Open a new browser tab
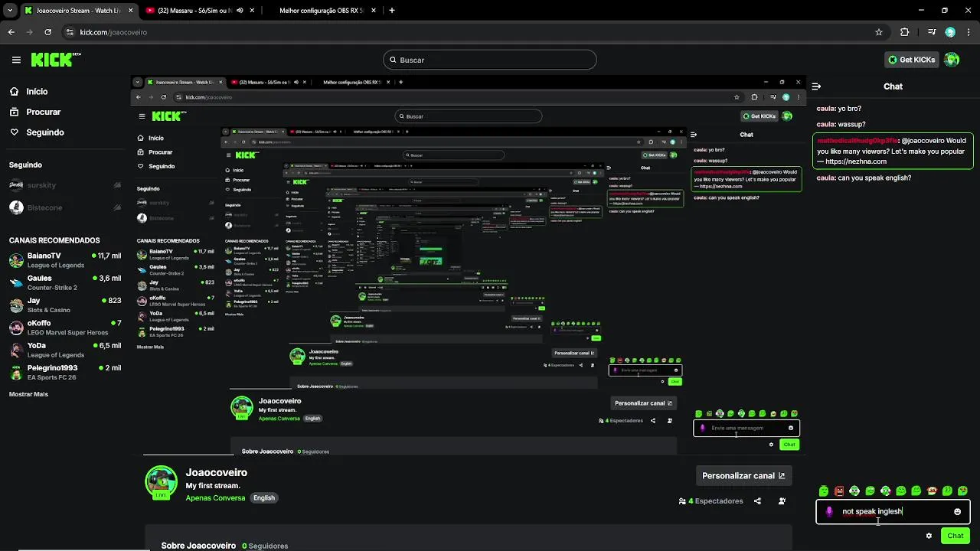The image size is (980, 551). [x=392, y=11]
